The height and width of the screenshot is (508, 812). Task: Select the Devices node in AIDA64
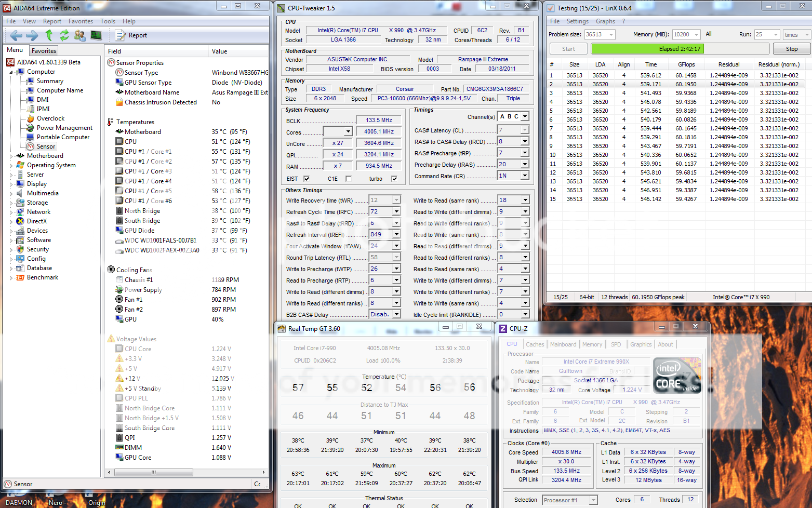(37, 231)
